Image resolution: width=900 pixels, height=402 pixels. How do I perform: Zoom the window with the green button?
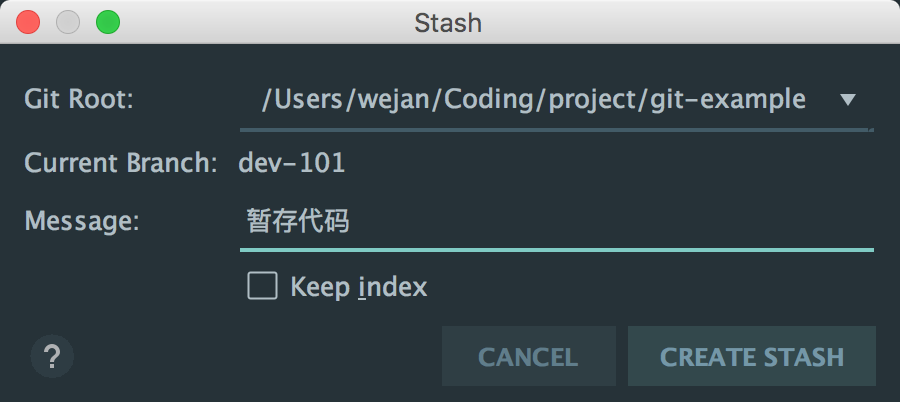(x=107, y=22)
